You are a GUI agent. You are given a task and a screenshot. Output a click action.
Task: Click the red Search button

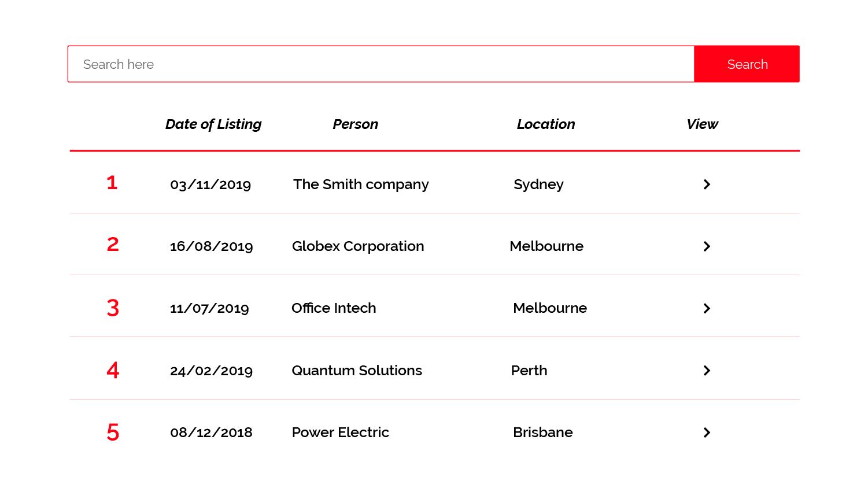pyautogui.click(x=747, y=64)
